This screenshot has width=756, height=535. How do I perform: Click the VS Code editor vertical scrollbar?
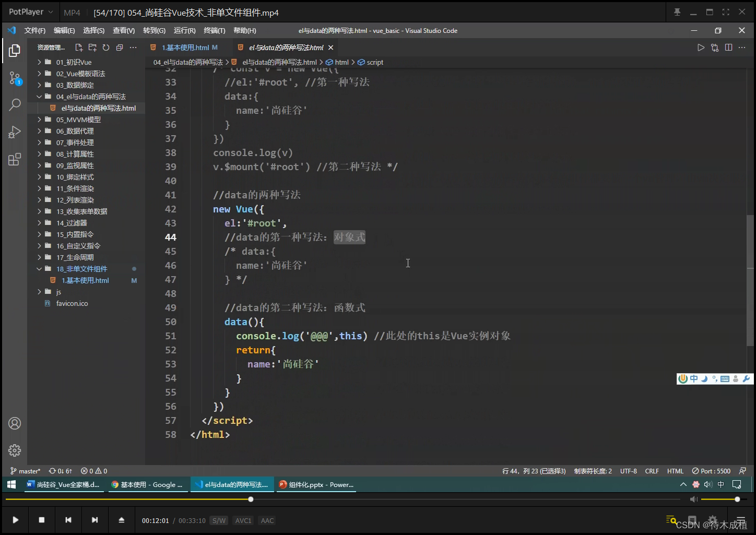[x=750, y=280]
